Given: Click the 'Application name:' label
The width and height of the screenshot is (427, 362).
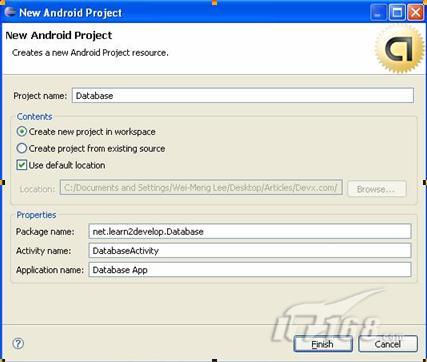Looking at the screenshot, I should coord(50,270).
